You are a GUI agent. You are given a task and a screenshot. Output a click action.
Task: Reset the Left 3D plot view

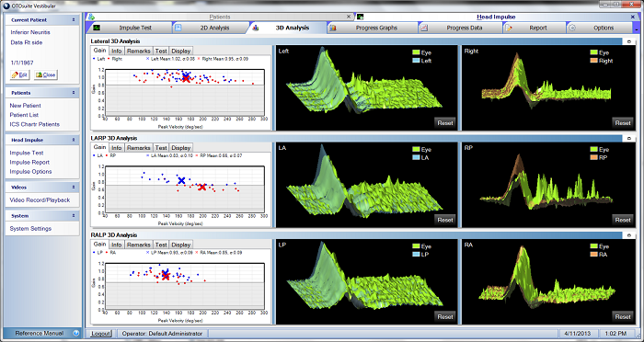tap(444, 123)
